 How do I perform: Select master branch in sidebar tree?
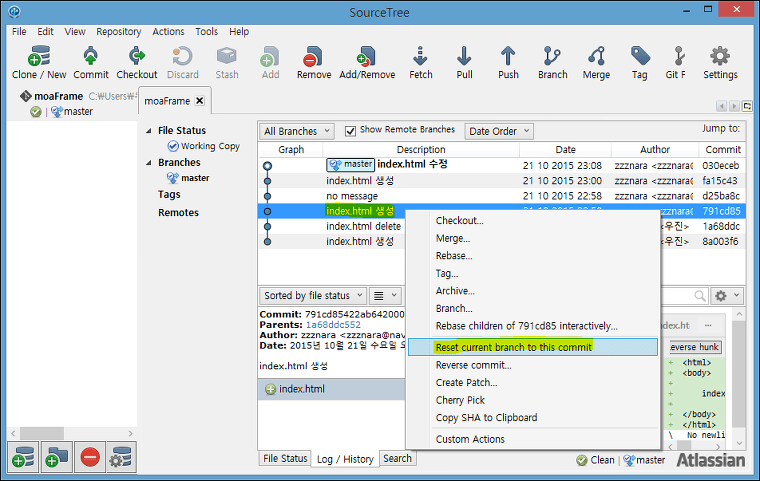coord(188,178)
